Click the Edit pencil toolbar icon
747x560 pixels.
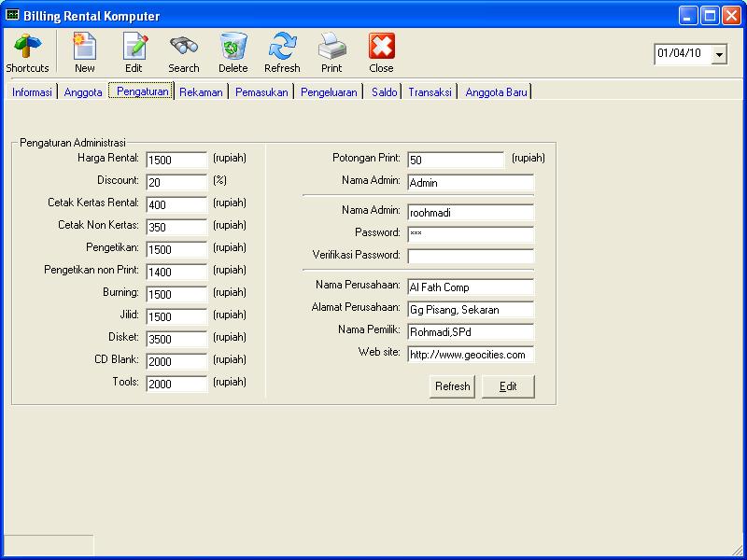pos(134,47)
